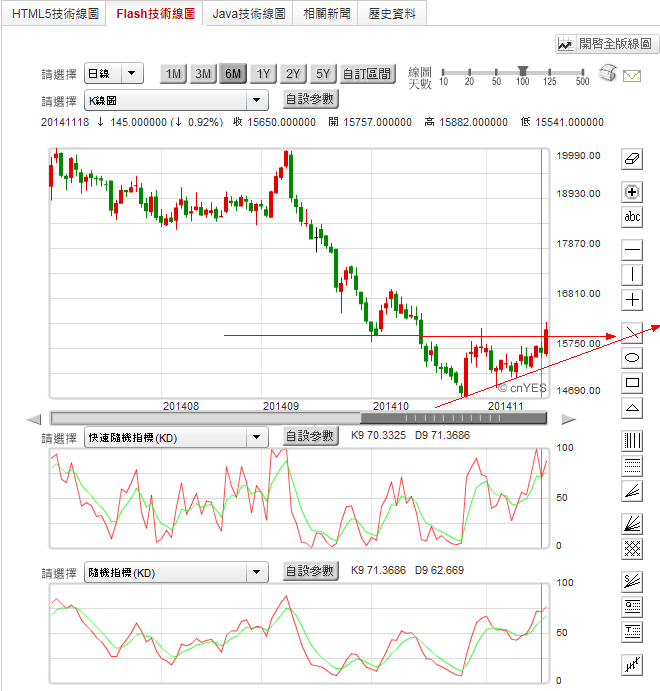The height and width of the screenshot is (691, 660).
Task: Click 自設參數 beside K線圖 dropdown
Action: pos(310,99)
